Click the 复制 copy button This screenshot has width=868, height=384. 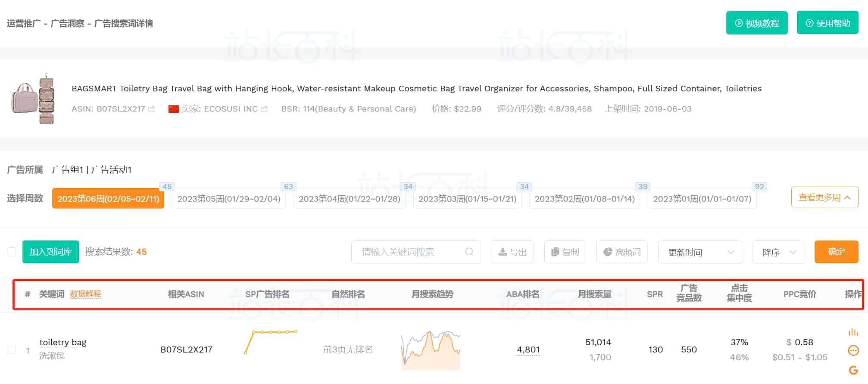[565, 252]
